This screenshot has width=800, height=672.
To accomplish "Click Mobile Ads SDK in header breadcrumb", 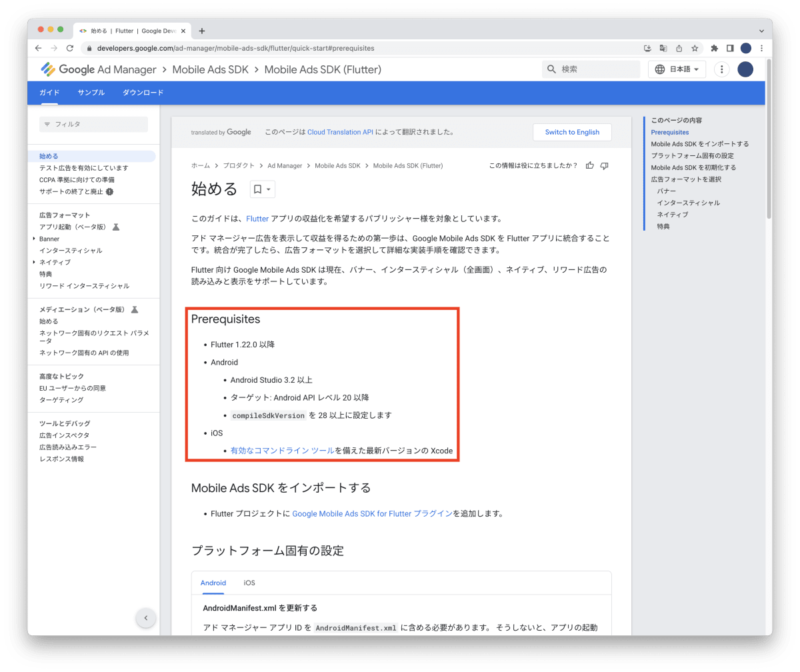I will tap(210, 69).
